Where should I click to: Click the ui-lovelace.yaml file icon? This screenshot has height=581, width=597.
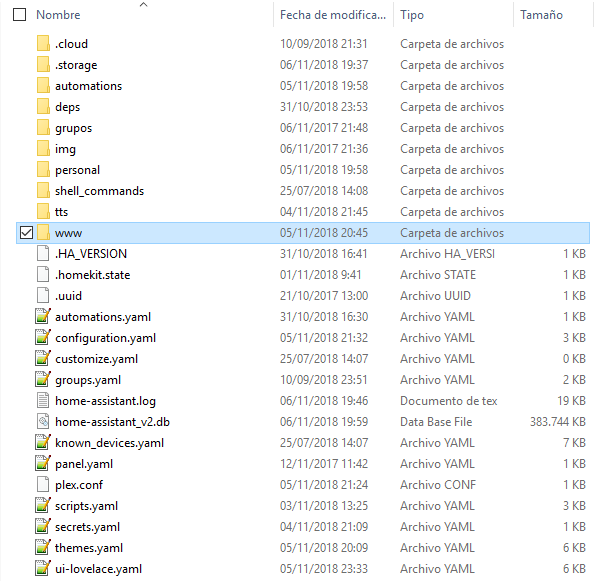43,568
